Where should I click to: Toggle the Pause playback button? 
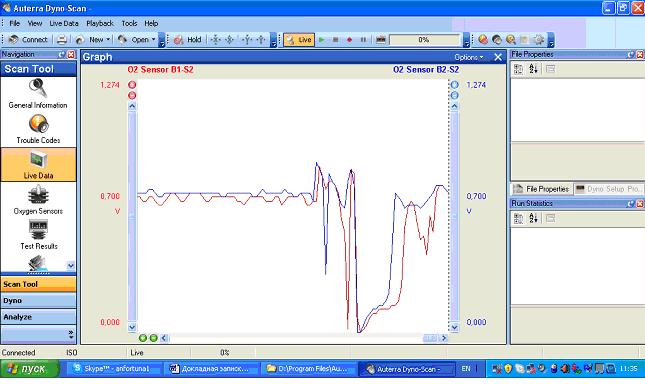point(363,40)
